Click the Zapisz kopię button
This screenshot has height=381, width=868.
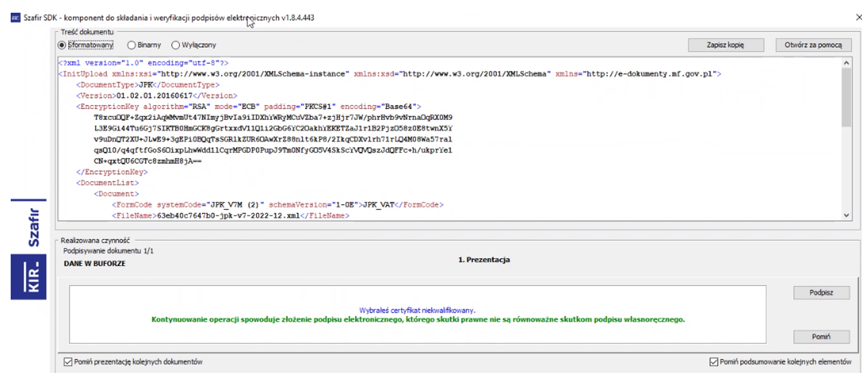(x=726, y=45)
